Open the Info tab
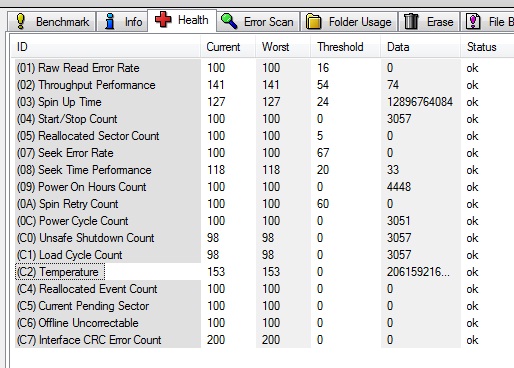 click(x=122, y=22)
